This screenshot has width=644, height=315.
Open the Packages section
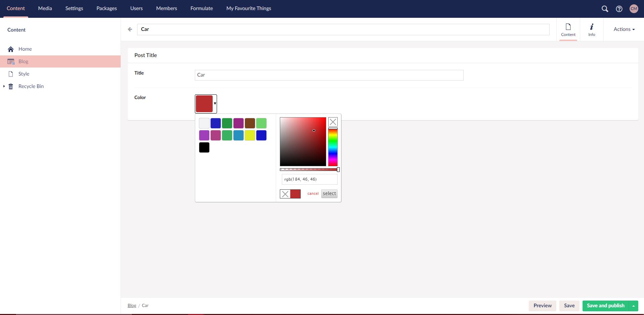(x=106, y=8)
